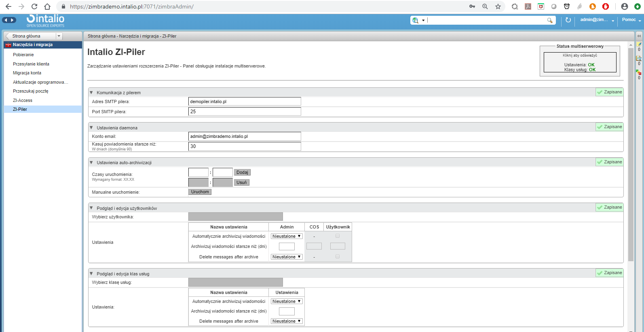644x332 pixels.
Task: Collapse right status pane with double-arrow icon
Action: pyautogui.click(x=639, y=36)
